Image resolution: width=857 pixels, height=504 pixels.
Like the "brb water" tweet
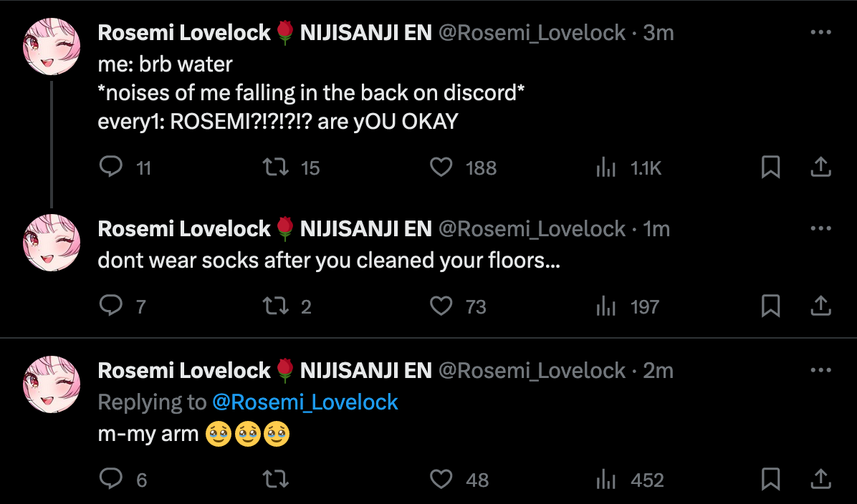point(441,168)
